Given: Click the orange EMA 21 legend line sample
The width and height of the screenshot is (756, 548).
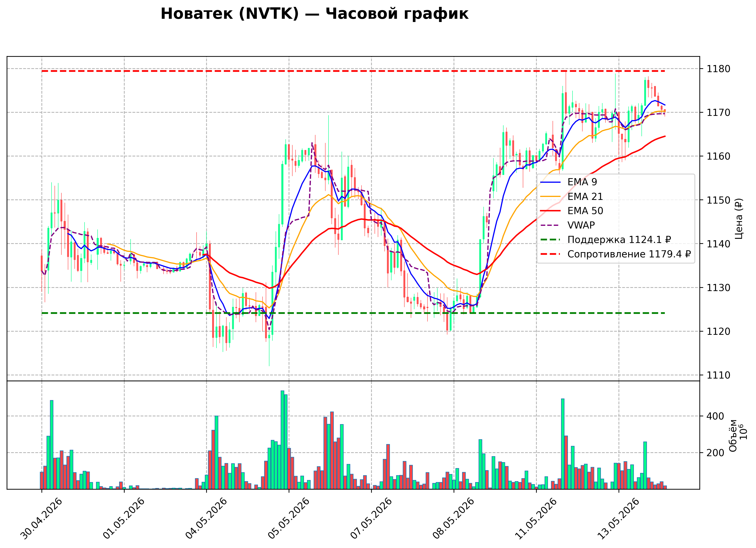Looking at the screenshot, I should coord(550,196).
